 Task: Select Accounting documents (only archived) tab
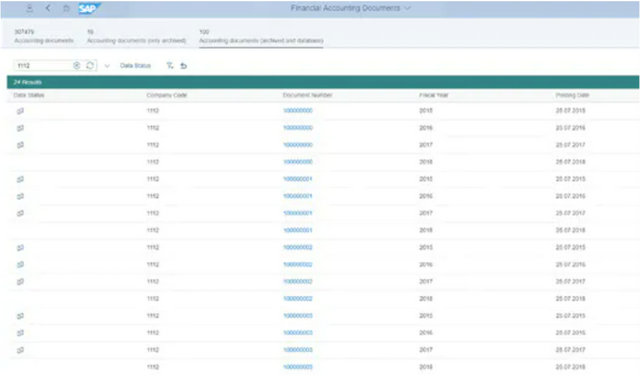pyautogui.click(x=136, y=36)
